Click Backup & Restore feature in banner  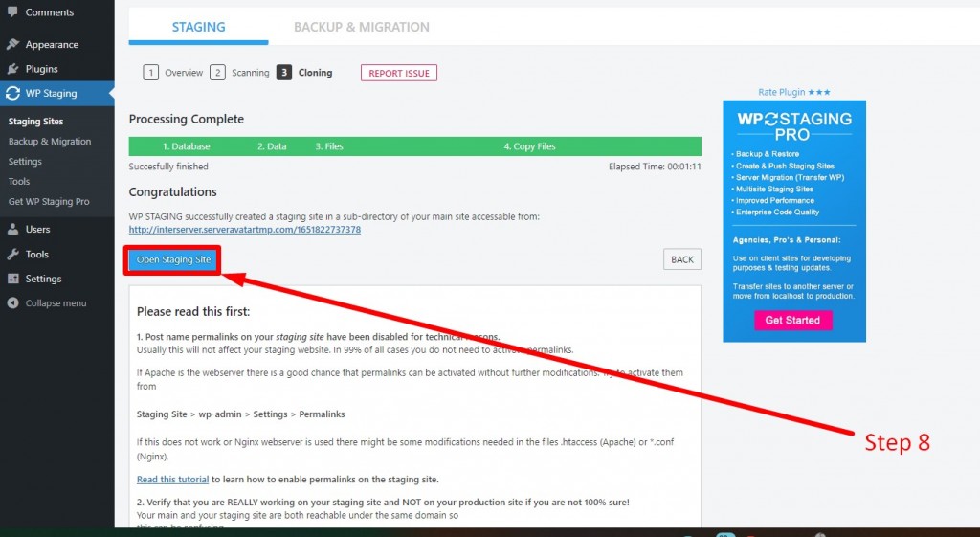coord(767,154)
